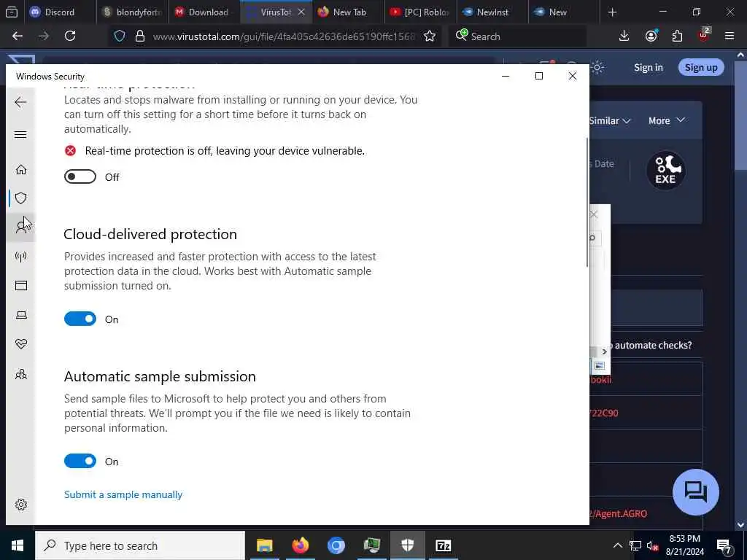Open the notification center icon
This screenshot has width=747, height=560.
724,545
